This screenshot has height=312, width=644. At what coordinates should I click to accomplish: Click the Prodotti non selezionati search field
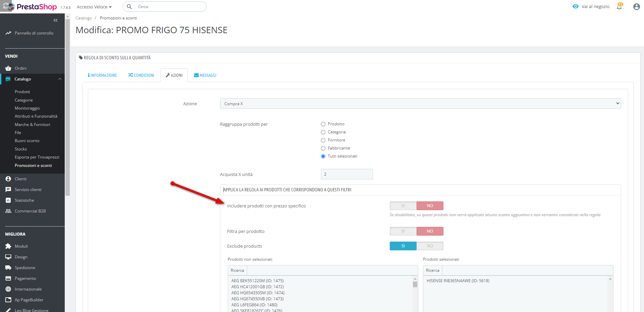[x=332, y=270]
